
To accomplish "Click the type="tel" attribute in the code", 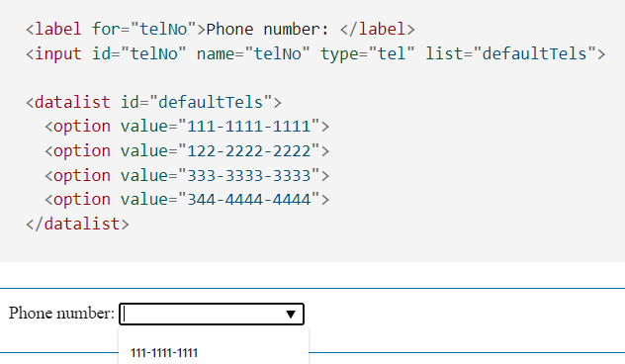I will click(x=368, y=53).
